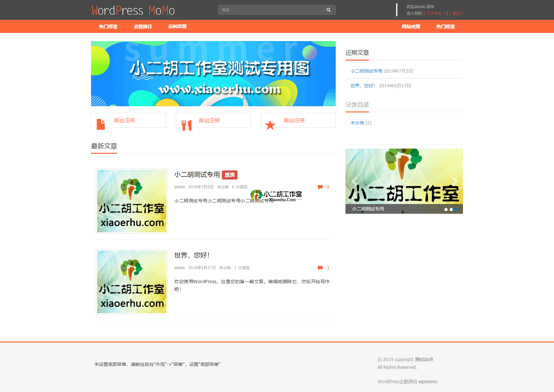Open comments icon for 小二胡测试专用 post
This screenshot has width=554, height=392.
click(x=320, y=187)
